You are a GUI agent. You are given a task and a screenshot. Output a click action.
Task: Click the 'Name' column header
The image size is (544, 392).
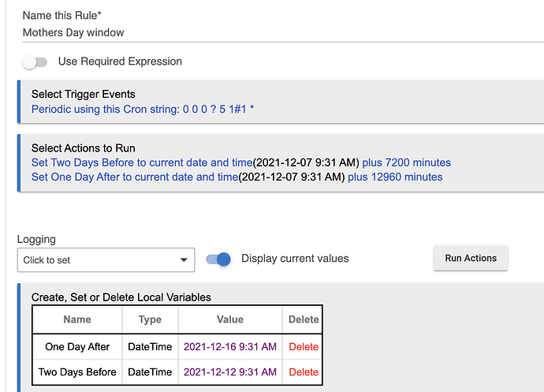[x=77, y=319]
